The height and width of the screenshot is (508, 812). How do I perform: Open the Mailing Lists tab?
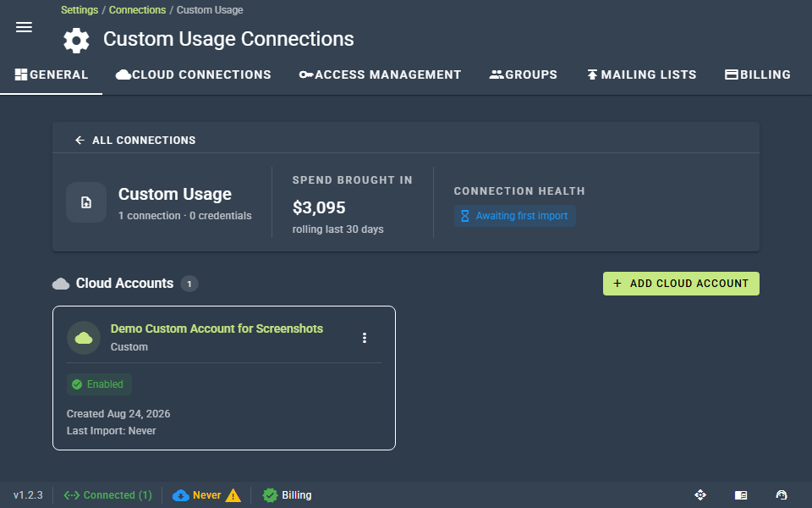click(641, 75)
